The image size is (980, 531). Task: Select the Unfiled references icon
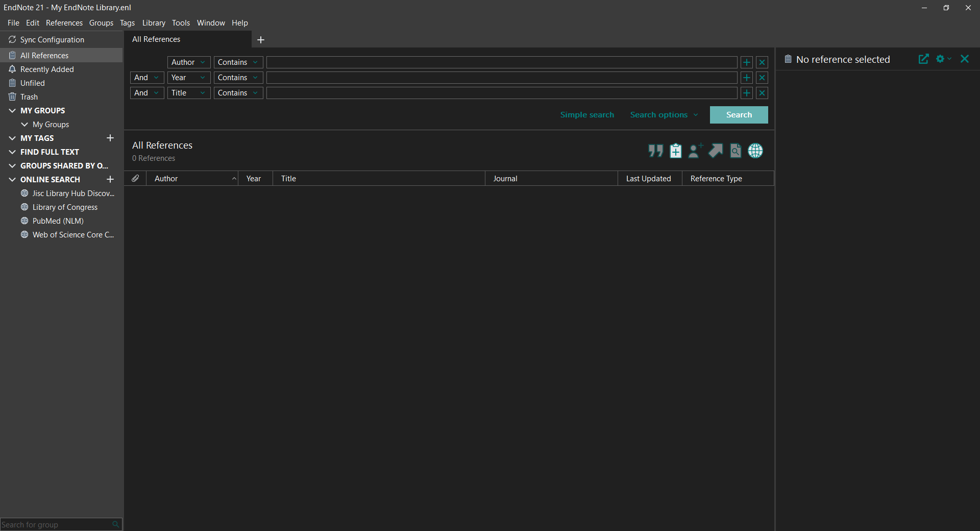click(x=12, y=83)
